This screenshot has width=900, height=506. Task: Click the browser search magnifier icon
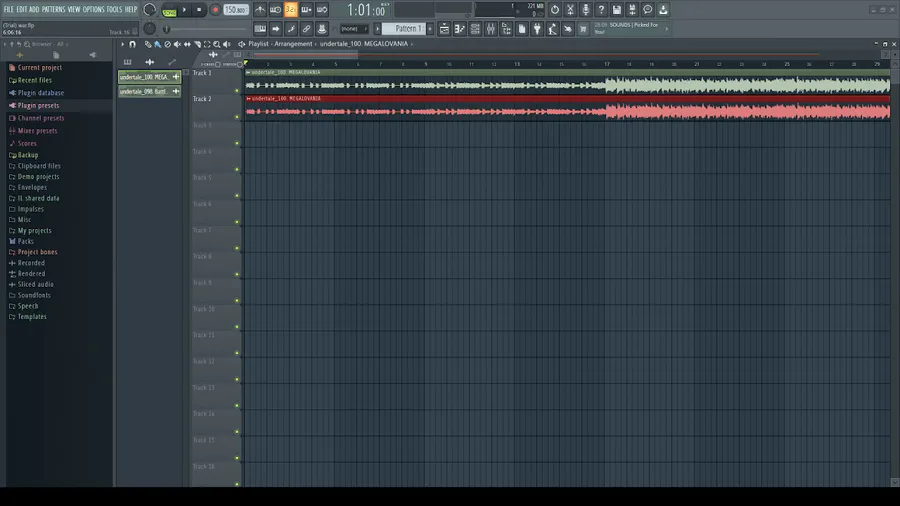pyautogui.click(x=26, y=44)
